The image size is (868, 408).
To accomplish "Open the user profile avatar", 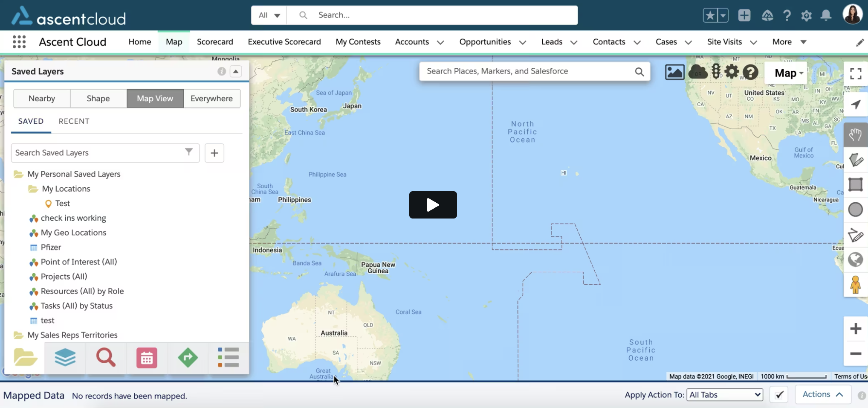I will tap(852, 15).
